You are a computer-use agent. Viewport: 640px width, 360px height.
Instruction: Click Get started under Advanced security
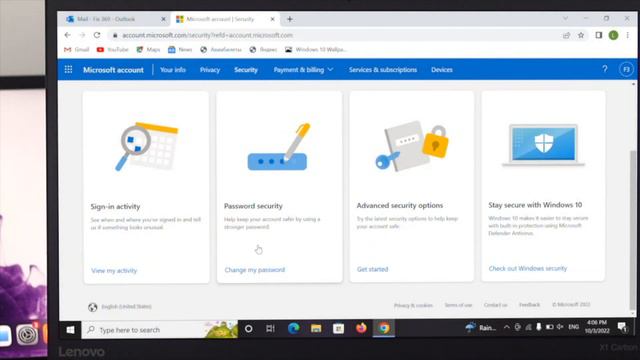tap(372, 269)
